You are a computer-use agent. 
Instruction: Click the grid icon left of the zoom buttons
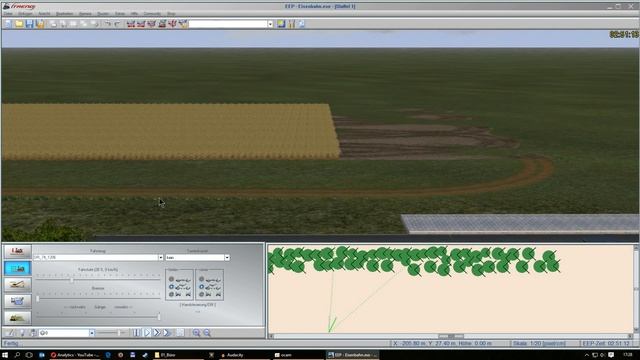point(180,333)
